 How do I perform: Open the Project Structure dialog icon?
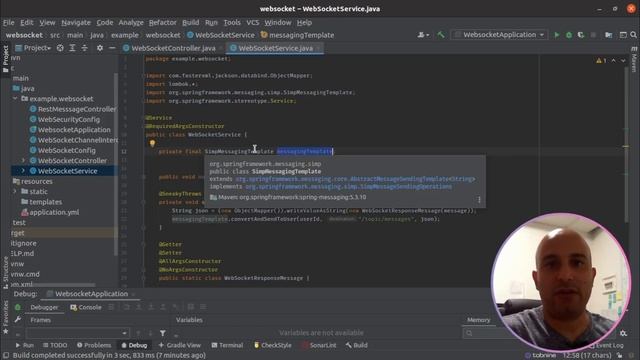coord(609,35)
